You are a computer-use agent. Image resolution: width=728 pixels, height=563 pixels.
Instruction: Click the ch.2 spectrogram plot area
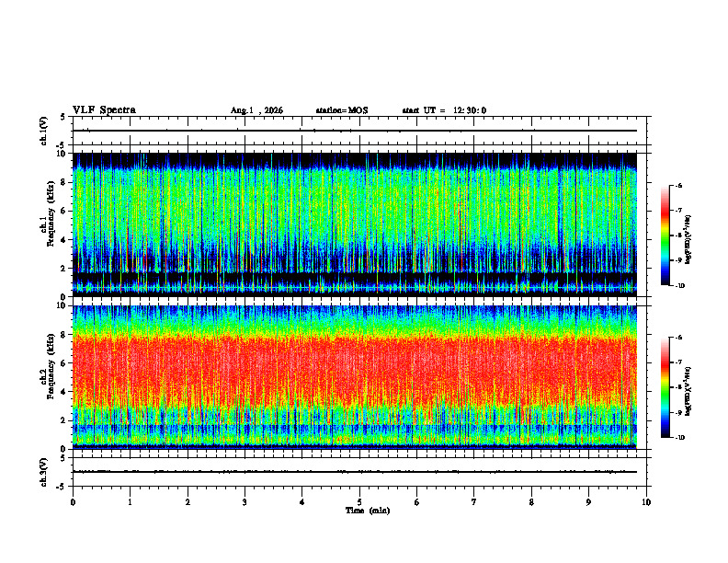click(354, 377)
